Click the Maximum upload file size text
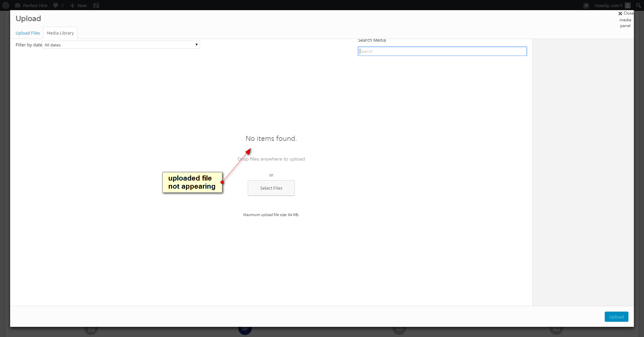This screenshot has height=337, width=644. [x=271, y=215]
